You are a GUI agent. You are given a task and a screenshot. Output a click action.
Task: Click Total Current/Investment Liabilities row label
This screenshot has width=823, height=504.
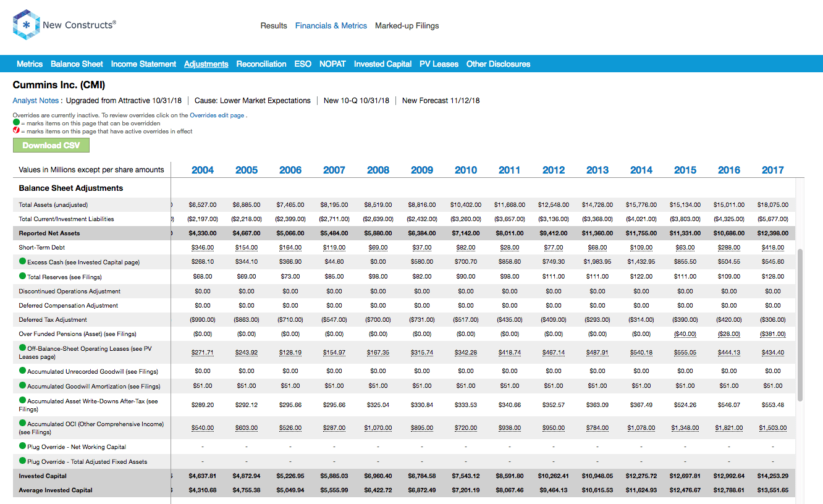[66, 219]
